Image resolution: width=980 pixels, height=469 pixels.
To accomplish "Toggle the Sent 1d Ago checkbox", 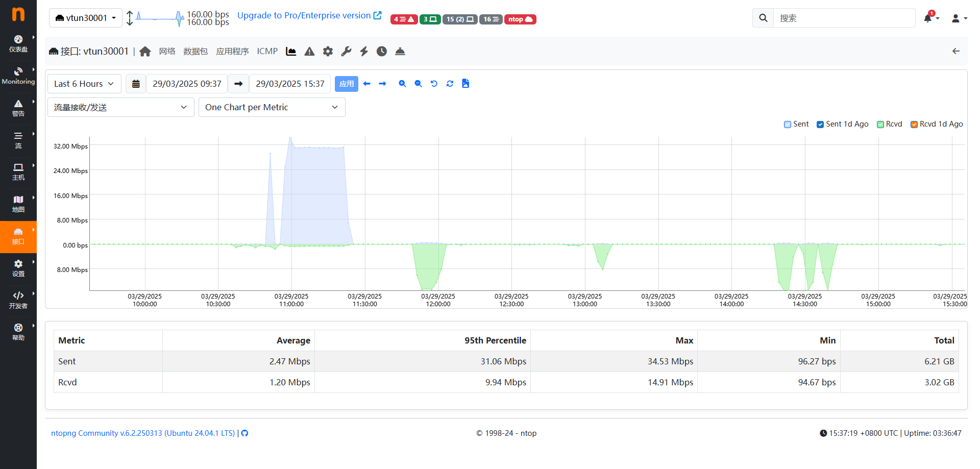I will click(x=820, y=125).
